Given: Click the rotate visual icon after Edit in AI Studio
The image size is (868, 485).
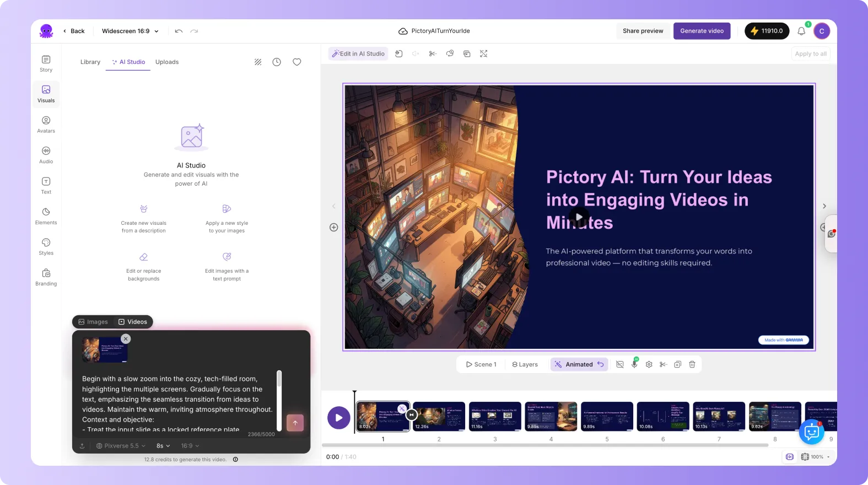Looking at the screenshot, I should [x=399, y=53].
